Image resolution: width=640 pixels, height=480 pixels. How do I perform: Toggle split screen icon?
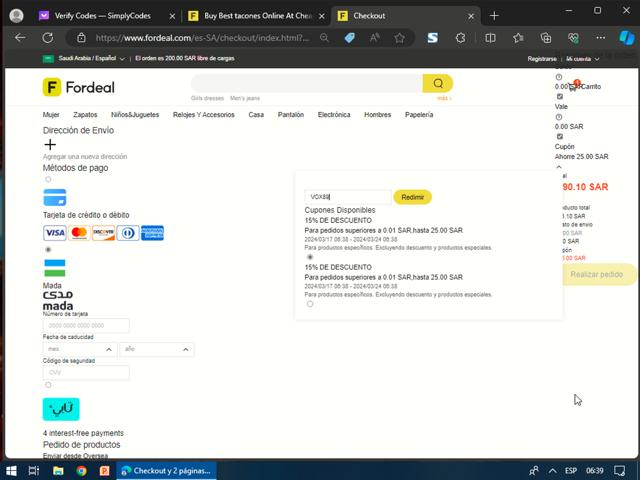tap(490, 38)
